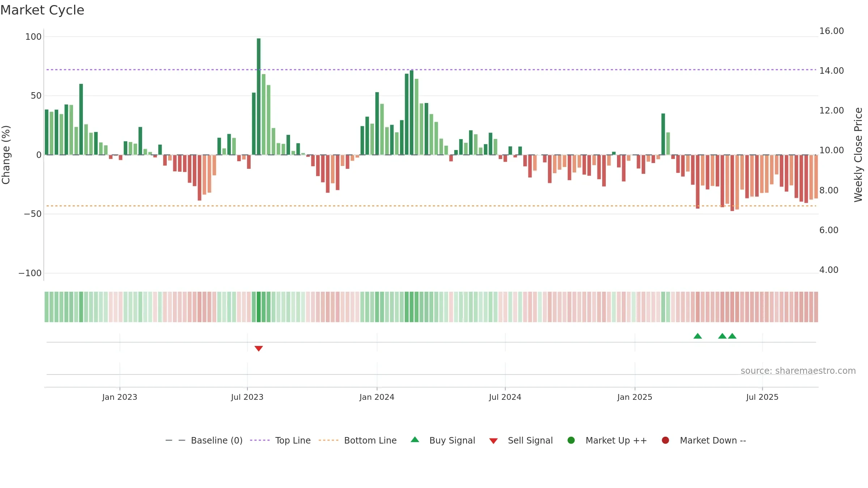This screenshot has height=488, width=868.
Task: Click the 4.00 price tick on right axis
Action: (x=829, y=270)
